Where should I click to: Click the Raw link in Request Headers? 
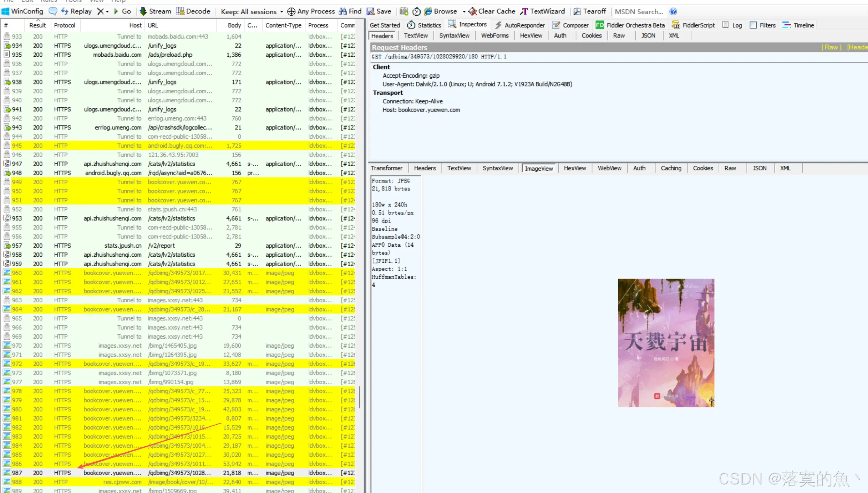[831, 47]
